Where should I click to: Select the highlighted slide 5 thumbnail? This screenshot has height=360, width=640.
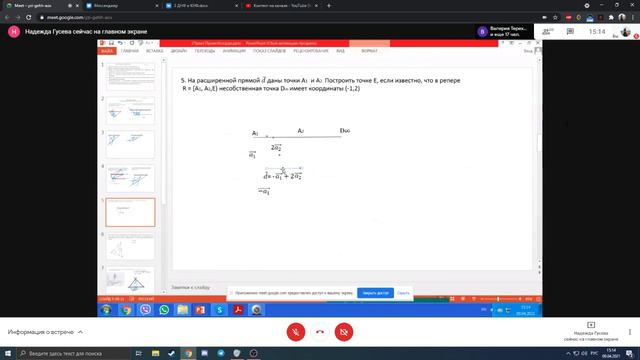click(131, 212)
